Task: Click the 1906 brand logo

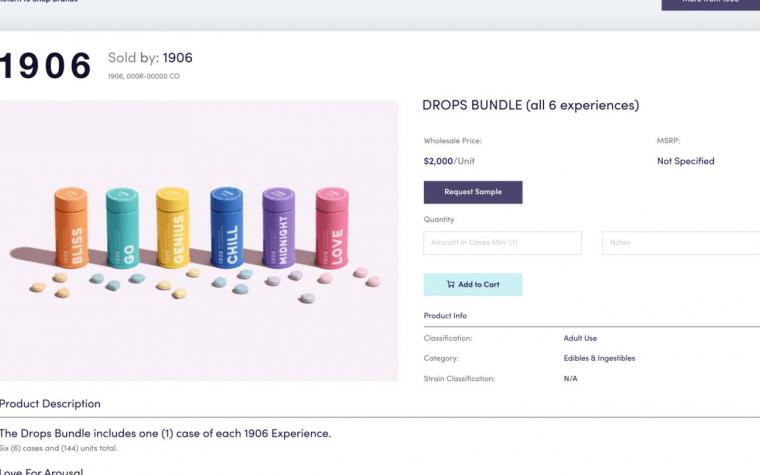Action: (46, 66)
